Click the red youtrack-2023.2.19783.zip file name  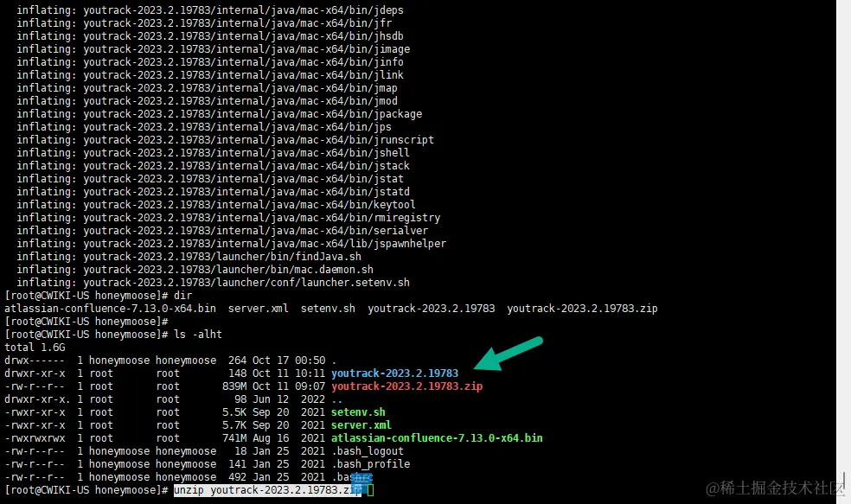(407, 386)
